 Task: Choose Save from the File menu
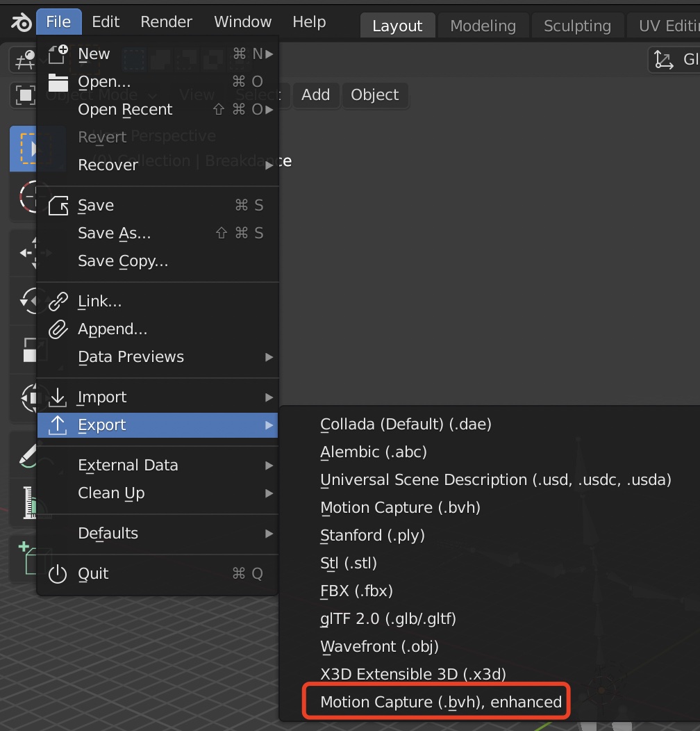coord(158,206)
